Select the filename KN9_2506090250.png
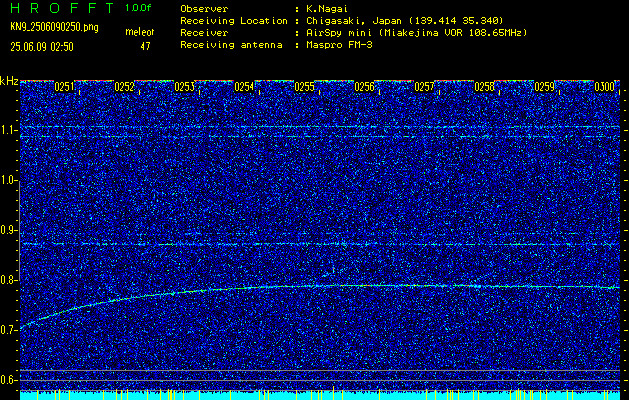This screenshot has height=400, width=629. tap(54, 27)
